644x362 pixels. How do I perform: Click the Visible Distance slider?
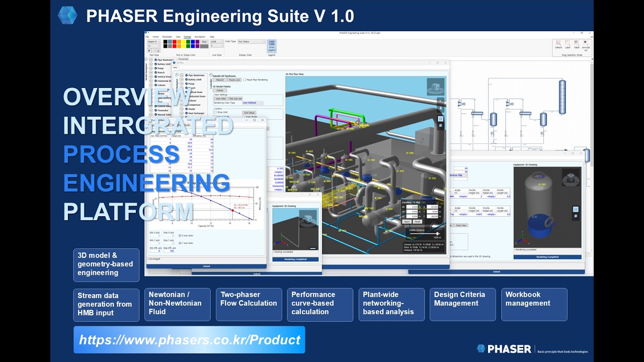[425, 234]
